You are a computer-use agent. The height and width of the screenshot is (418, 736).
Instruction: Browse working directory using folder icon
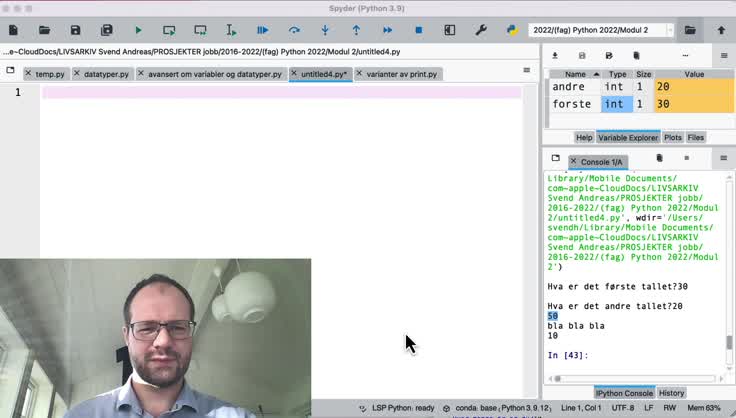690,31
